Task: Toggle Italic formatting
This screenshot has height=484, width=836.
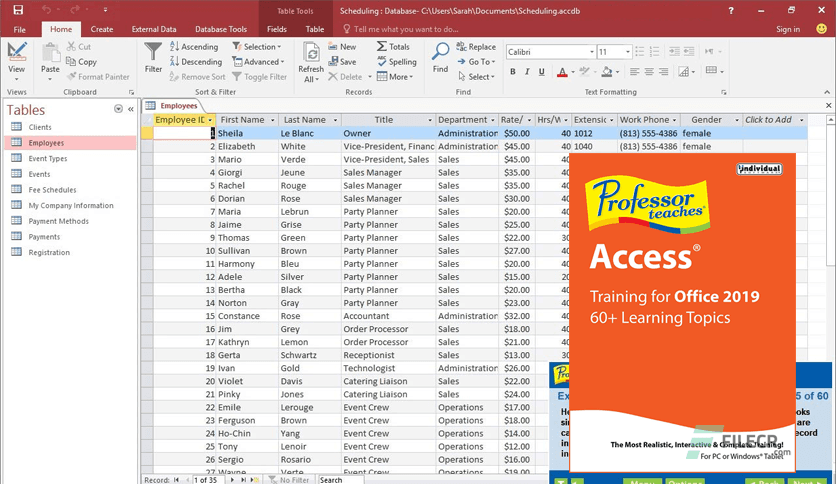Action: pos(527,71)
